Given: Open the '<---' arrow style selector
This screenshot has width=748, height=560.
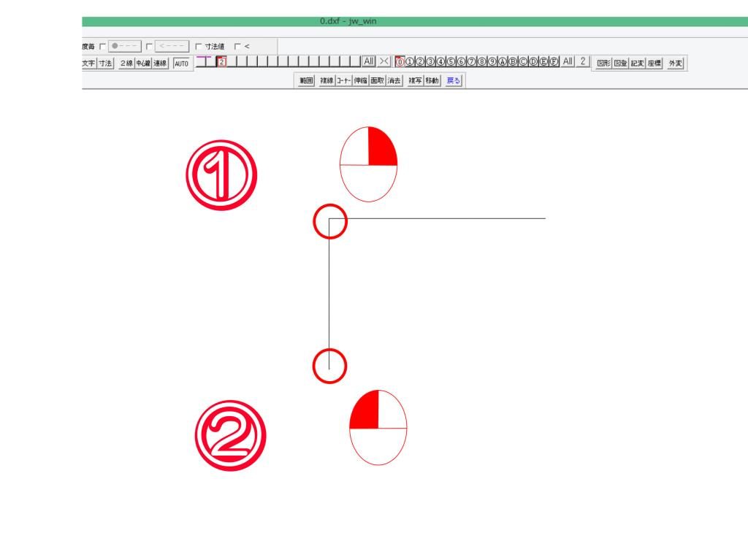Looking at the screenshot, I should [x=172, y=47].
